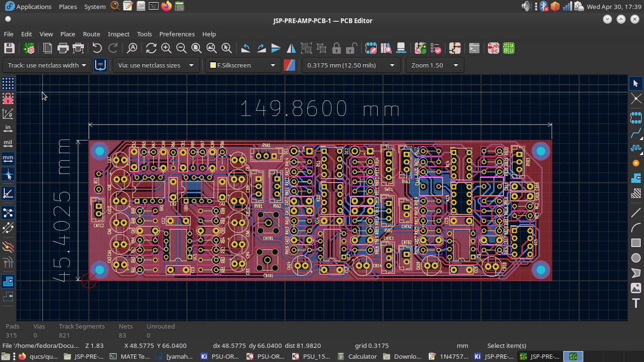This screenshot has height=362, width=644.
Task: Open the Preferences menu
Action: [x=177, y=34]
